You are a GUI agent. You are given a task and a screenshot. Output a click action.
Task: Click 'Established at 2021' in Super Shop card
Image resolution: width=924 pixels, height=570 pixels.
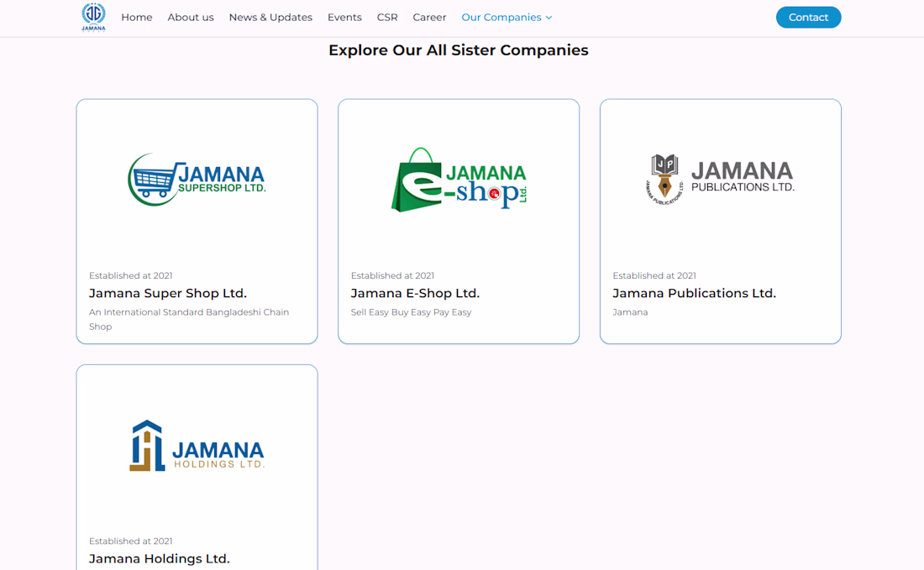click(131, 275)
